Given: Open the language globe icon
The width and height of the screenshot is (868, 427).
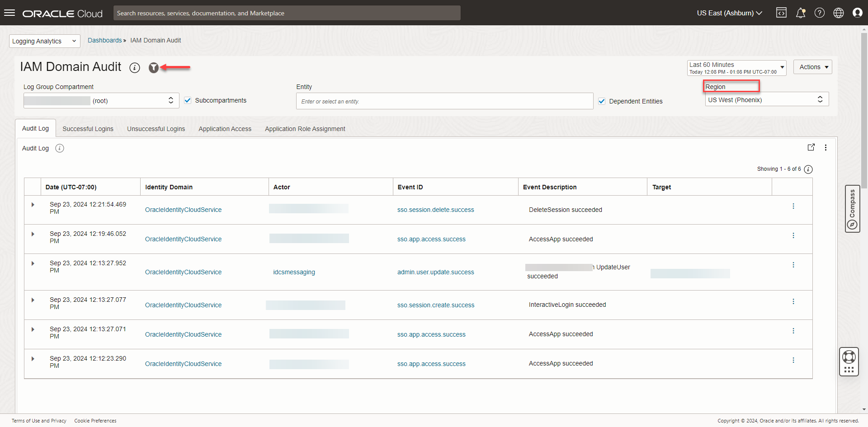Looking at the screenshot, I should click(x=838, y=13).
